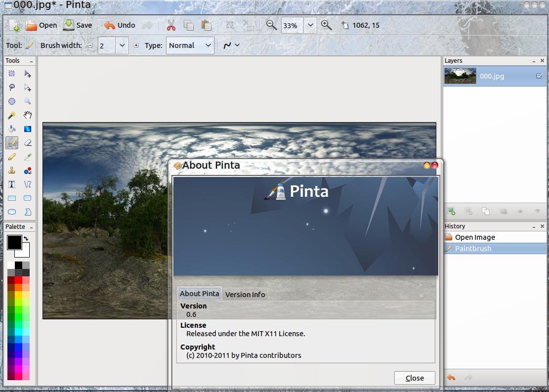Select the Freeform Shape tool
The width and height of the screenshot is (549, 392).
coord(28,212)
